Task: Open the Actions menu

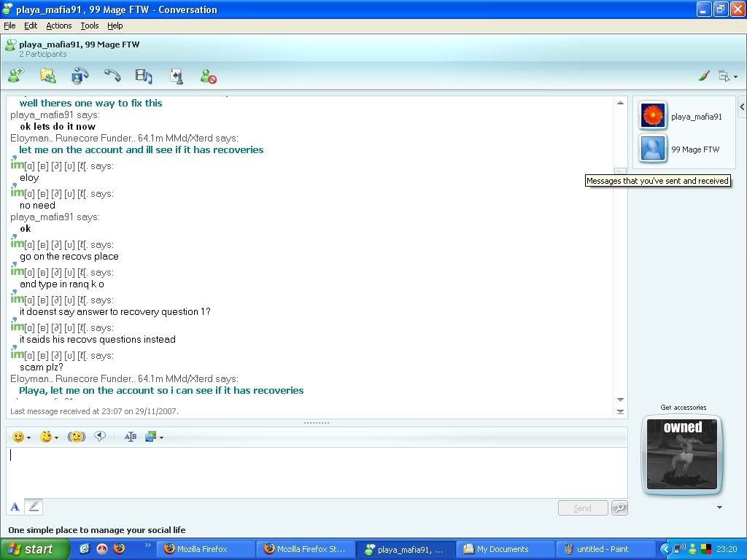Action: pyautogui.click(x=59, y=26)
